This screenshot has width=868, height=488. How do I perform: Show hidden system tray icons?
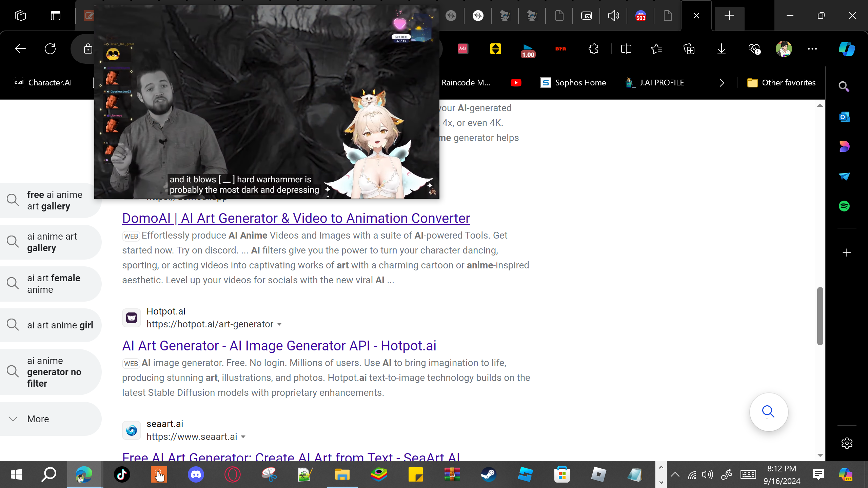click(x=675, y=474)
